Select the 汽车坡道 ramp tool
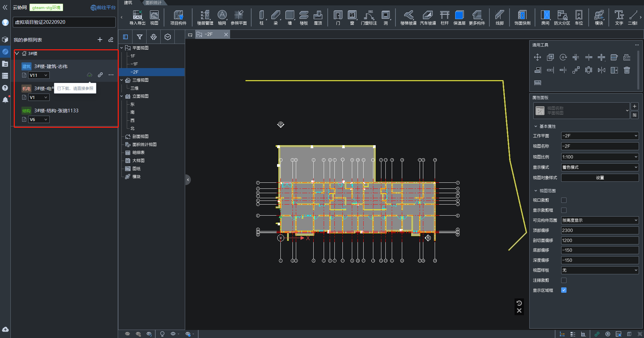Screen dimensions: 644x338 coord(428,17)
